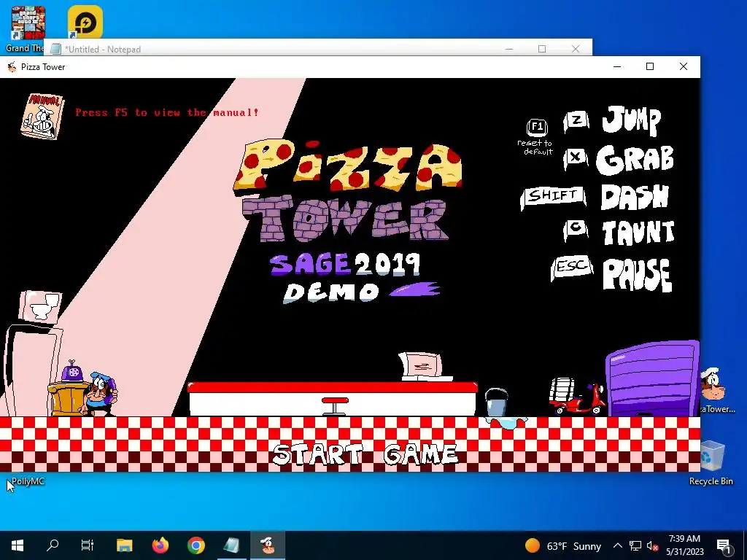747x560 pixels.
Task: Open the 63°F Sunny weather widget
Action: (562, 545)
